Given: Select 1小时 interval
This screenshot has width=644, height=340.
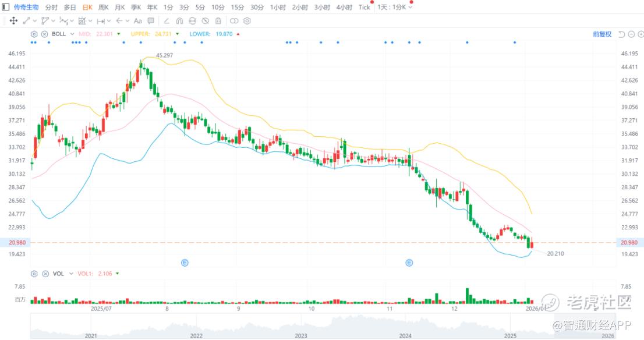Looking at the screenshot, I should 278,8.
